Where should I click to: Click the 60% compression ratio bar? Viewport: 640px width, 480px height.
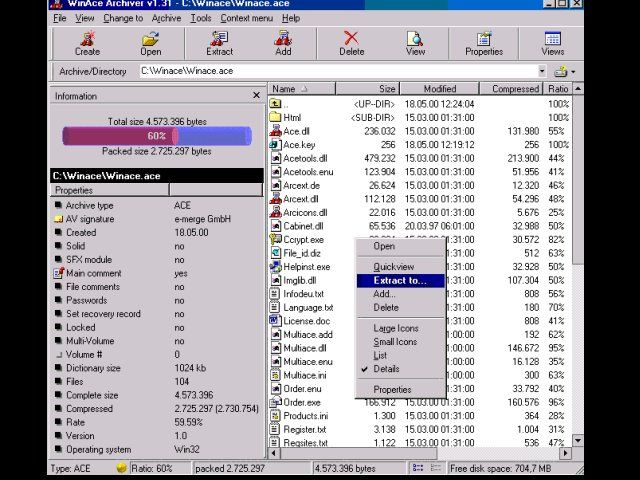tap(157, 136)
